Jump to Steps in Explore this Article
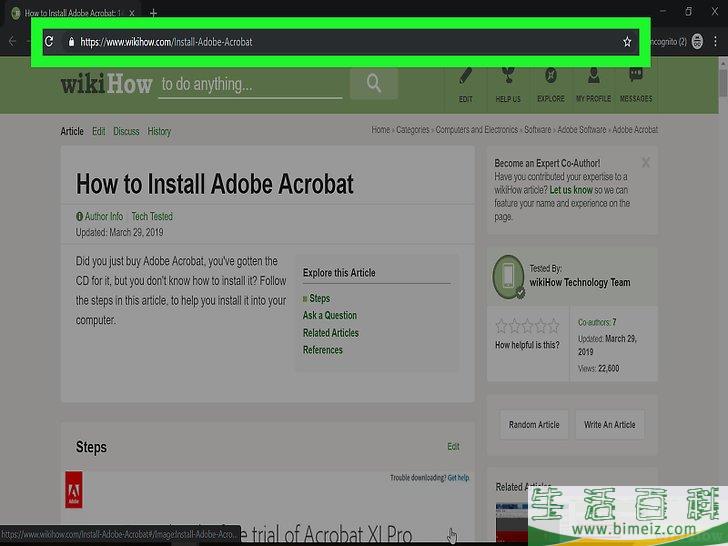 319,298
